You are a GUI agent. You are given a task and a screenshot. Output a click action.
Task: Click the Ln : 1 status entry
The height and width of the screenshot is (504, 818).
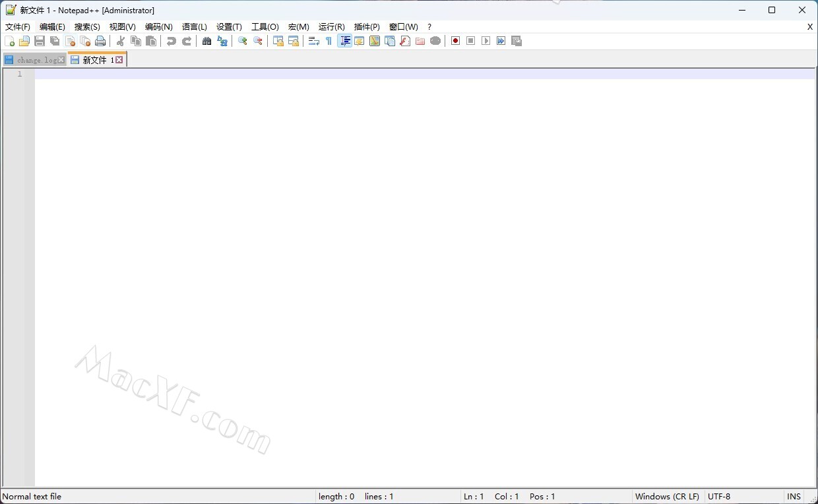coord(474,497)
